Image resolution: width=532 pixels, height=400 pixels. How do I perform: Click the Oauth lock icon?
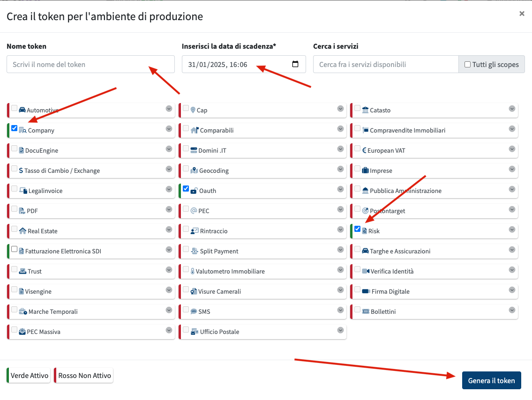194,191
